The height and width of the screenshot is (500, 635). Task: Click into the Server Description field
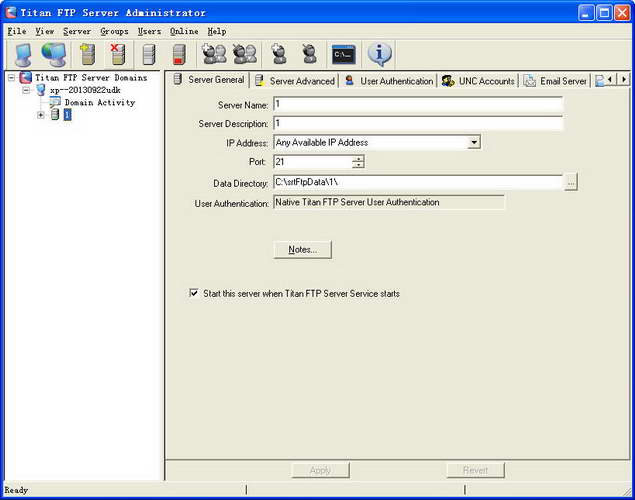(x=417, y=124)
